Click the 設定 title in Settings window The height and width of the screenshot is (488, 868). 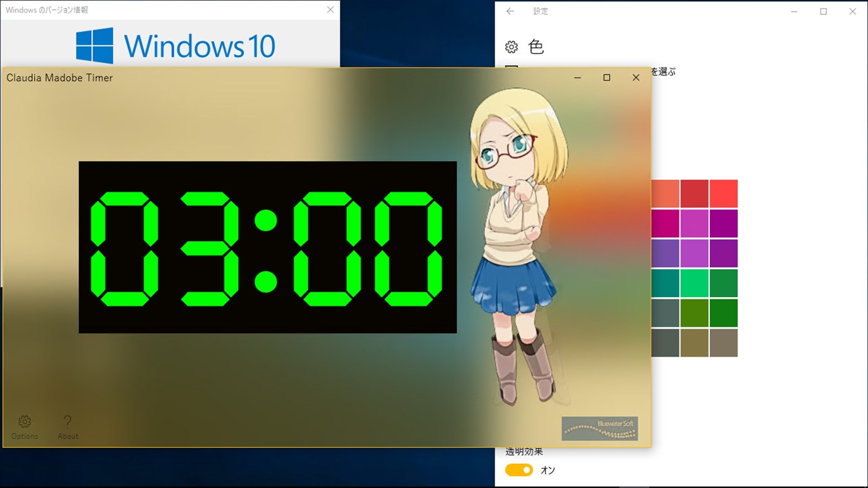pyautogui.click(x=540, y=11)
